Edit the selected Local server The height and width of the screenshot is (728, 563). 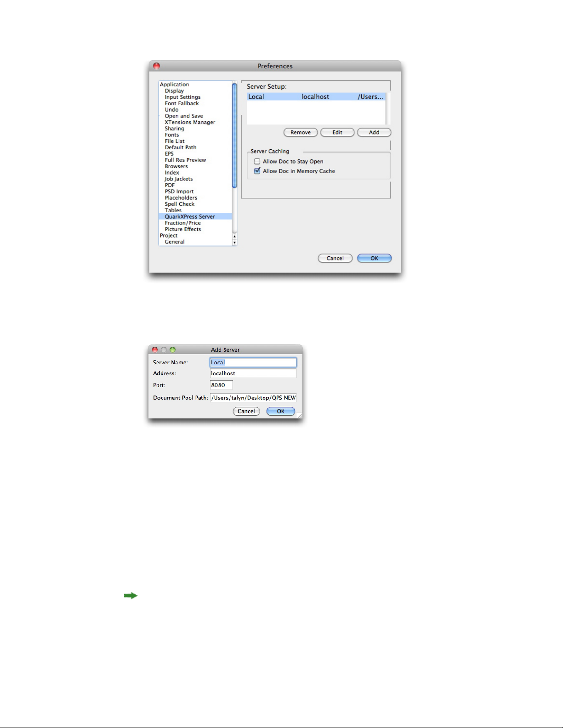tap(337, 132)
